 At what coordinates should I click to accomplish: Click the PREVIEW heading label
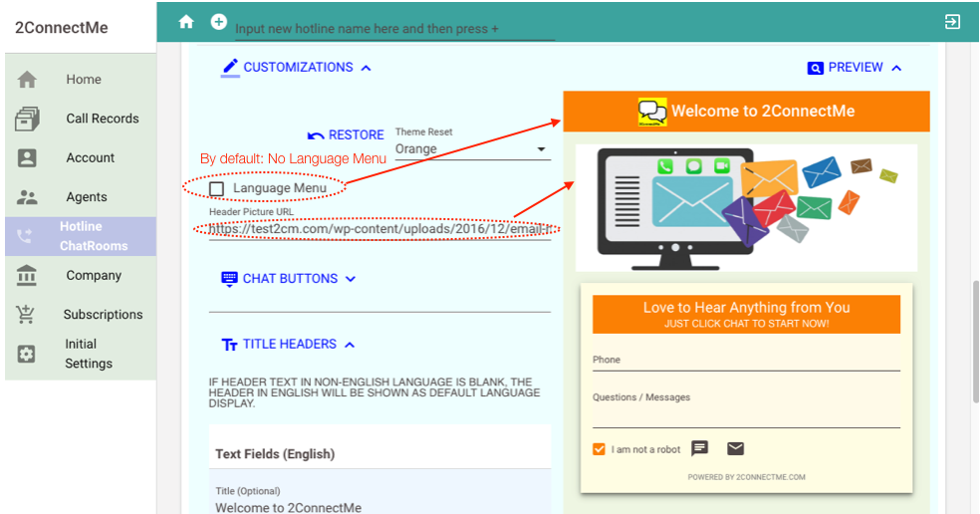tap(856, 68)
